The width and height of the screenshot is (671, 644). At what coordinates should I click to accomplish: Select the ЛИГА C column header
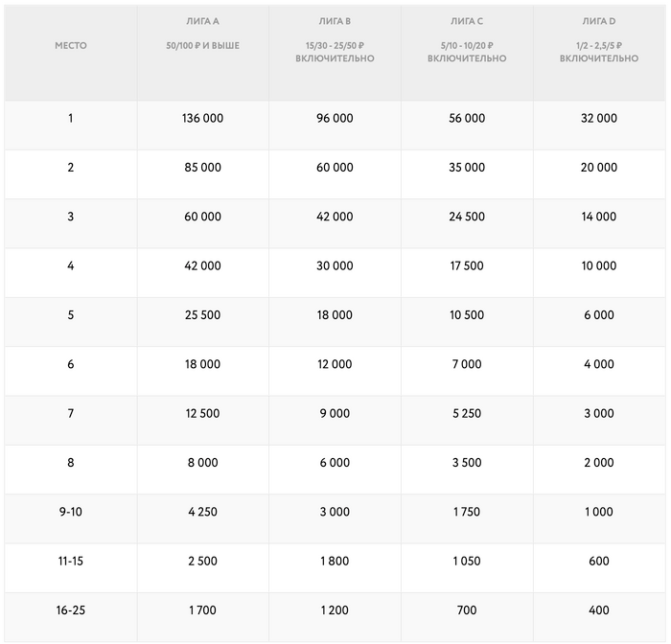coord(467,21)
